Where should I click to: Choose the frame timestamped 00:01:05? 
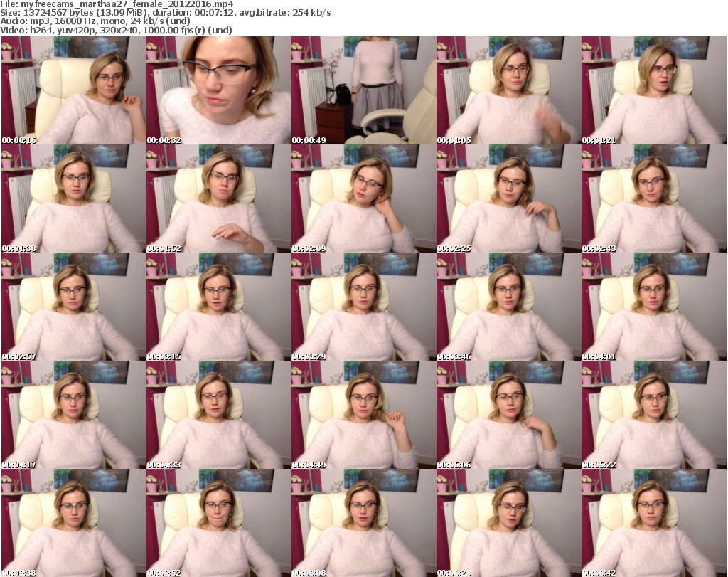click(508, 90)
